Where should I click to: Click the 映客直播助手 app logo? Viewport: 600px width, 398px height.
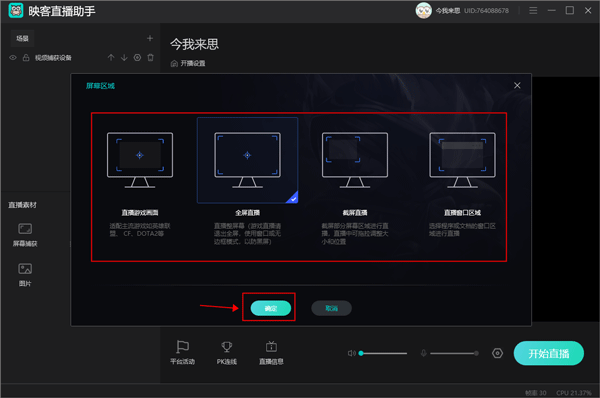(x=16, y=10)
